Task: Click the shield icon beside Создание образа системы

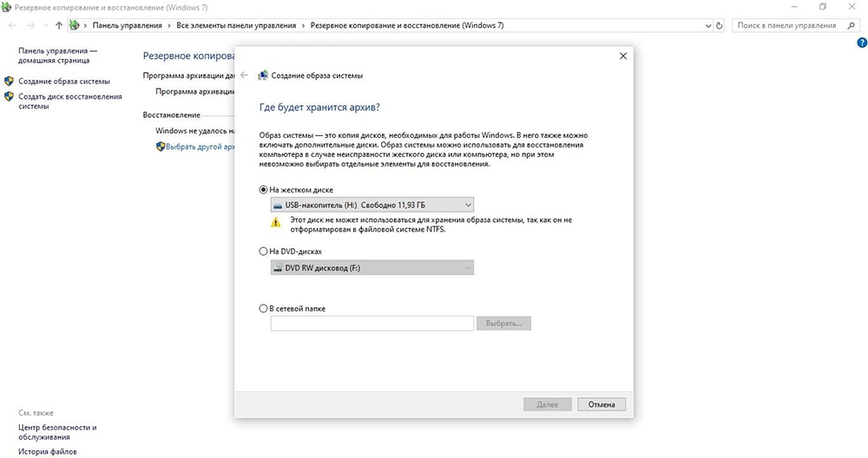Action: 9,82
